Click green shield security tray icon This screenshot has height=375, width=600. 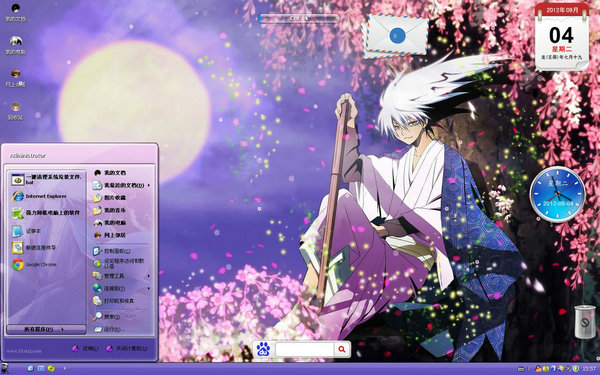click(576, 368)
